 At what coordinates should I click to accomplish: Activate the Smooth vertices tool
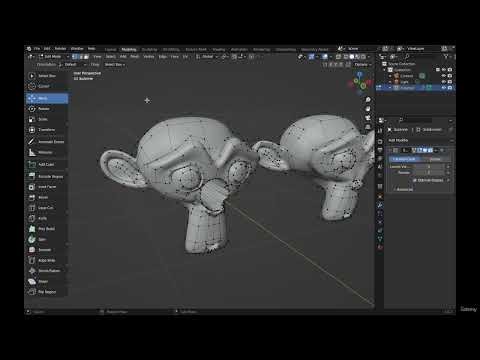coord(47,250)
